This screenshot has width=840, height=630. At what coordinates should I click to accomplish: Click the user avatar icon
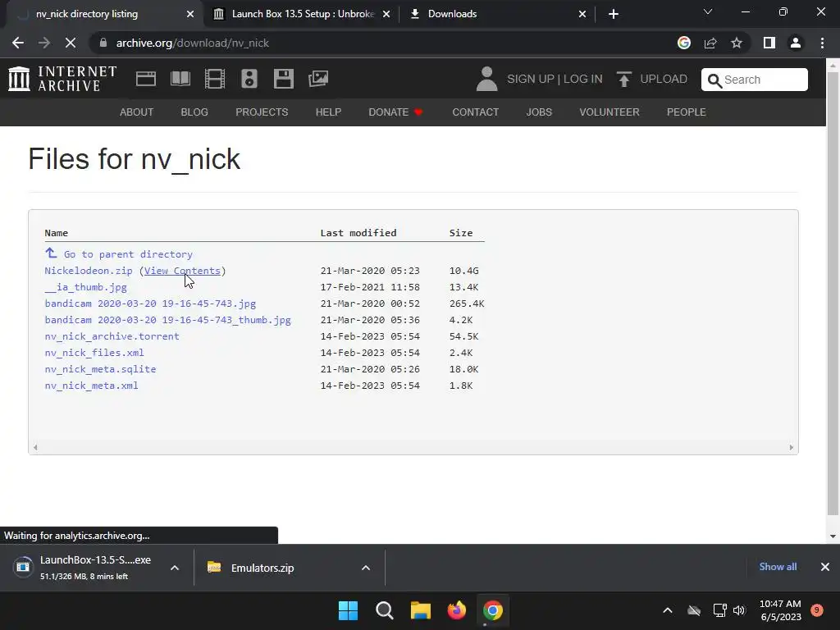(x=486, y=79)
